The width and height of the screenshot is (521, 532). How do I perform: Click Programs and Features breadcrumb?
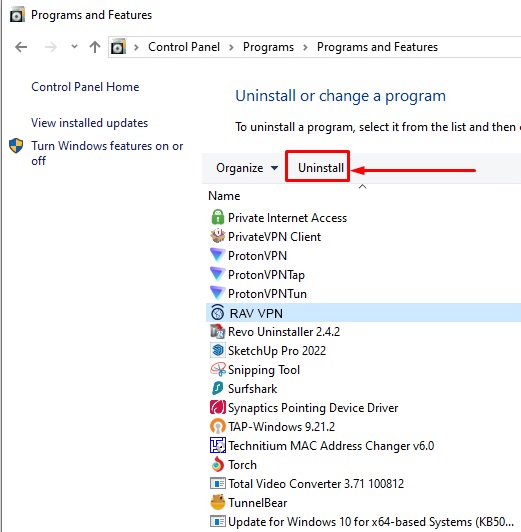[377, 47]
